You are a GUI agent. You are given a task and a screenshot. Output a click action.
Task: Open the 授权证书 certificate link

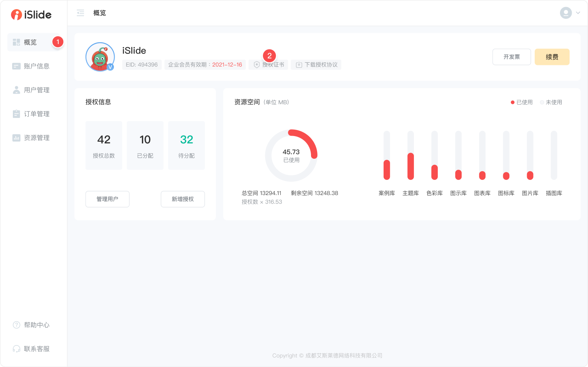point(269,65)
